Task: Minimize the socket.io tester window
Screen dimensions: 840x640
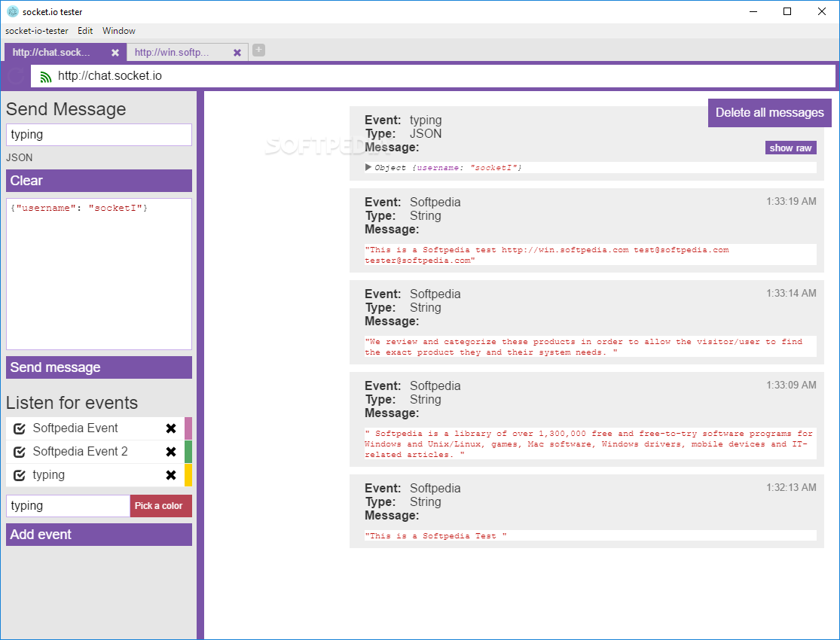Action: [x=753, y=11]
